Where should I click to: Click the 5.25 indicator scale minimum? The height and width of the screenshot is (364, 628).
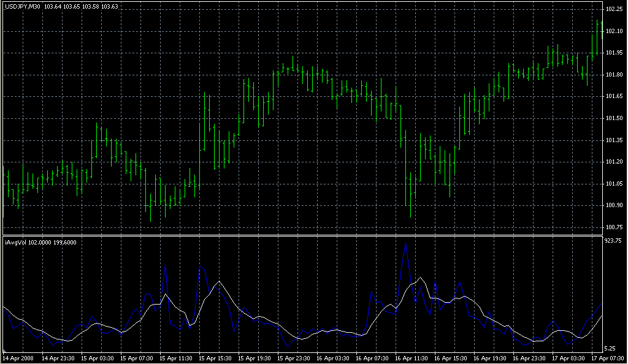coord(610,347)
